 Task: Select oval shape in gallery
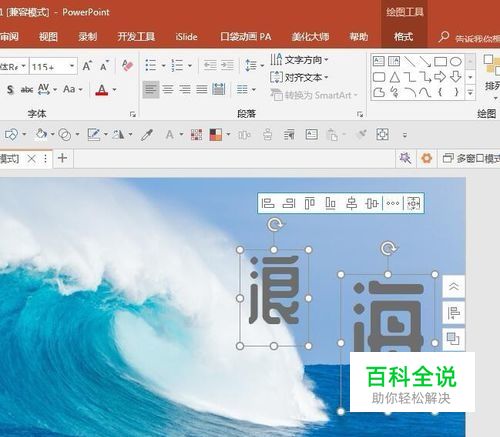[x=456, y=61]
